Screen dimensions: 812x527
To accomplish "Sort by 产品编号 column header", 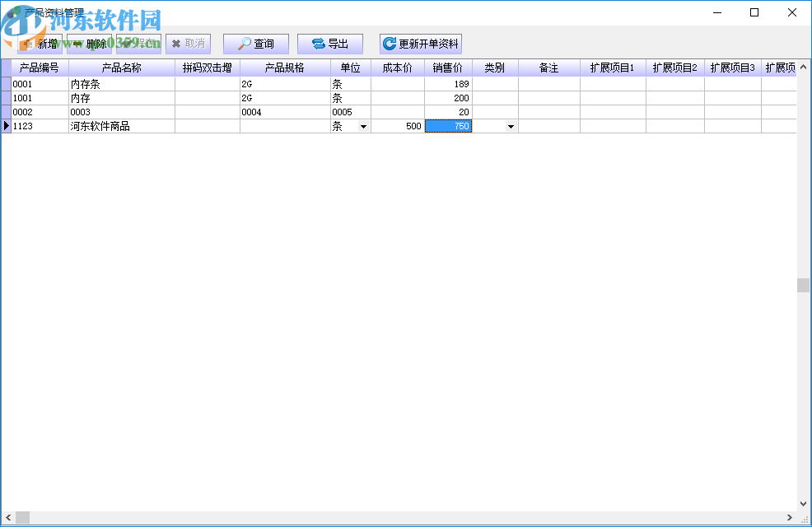I will coord(40,68).
